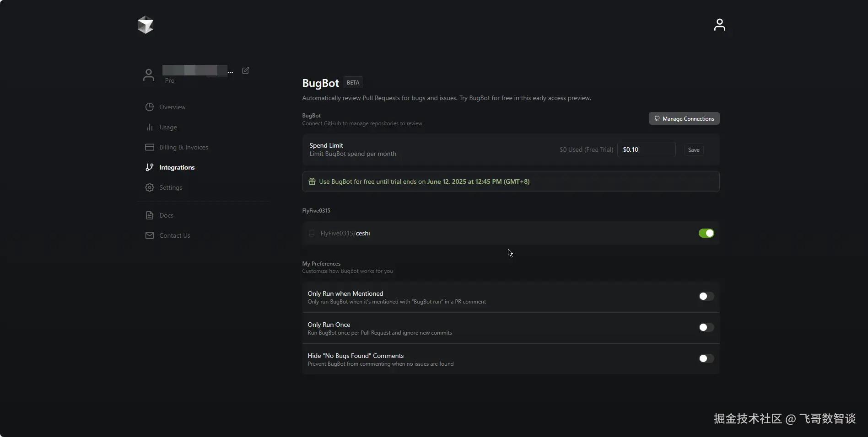Turn on Only Run Once toggle
868x437 pixels.
tap(706, 327)
